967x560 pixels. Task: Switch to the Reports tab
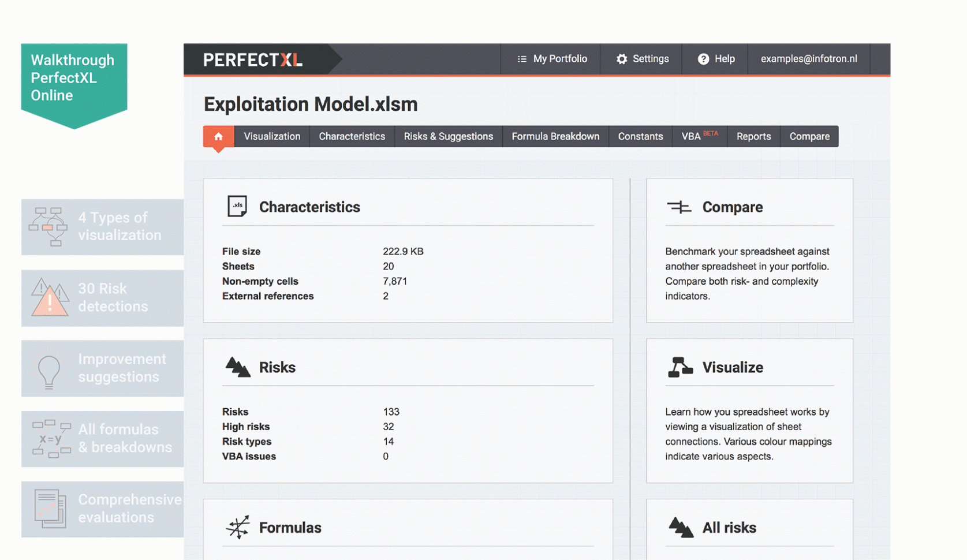(753, 137)
